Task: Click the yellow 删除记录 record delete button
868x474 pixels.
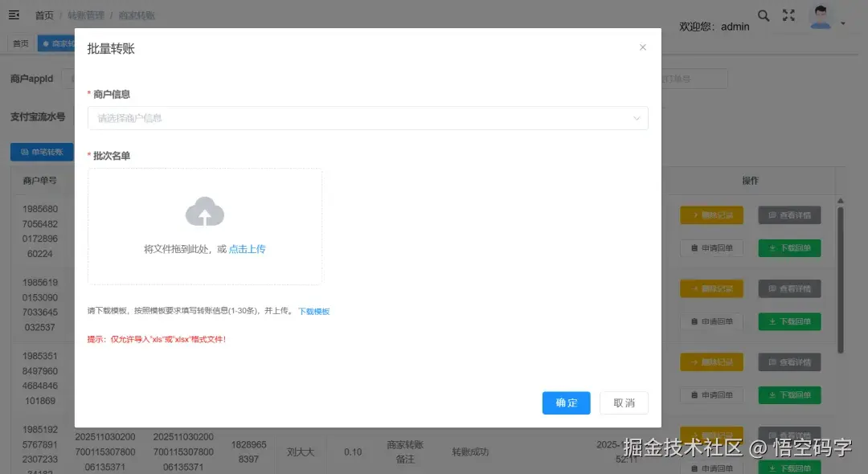Action: (x=710, y=215)
